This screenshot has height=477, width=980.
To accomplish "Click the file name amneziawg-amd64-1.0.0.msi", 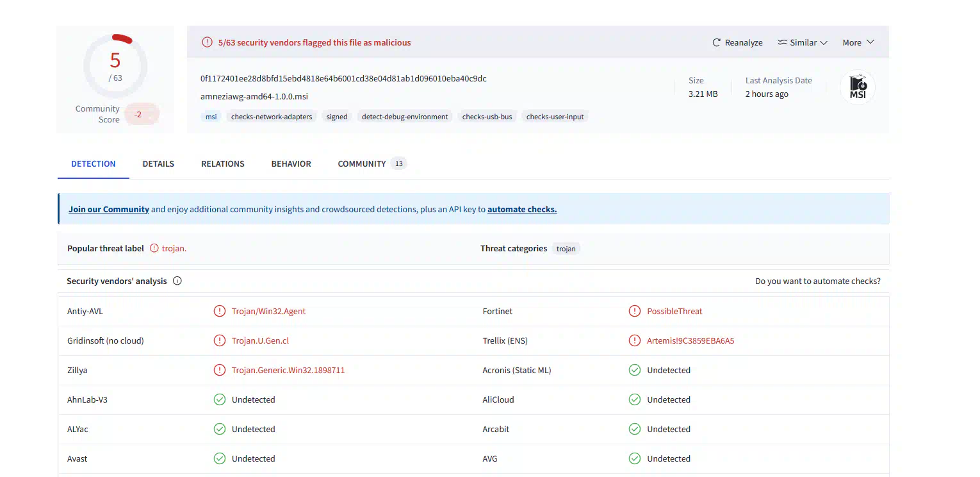I will (254, 97).
